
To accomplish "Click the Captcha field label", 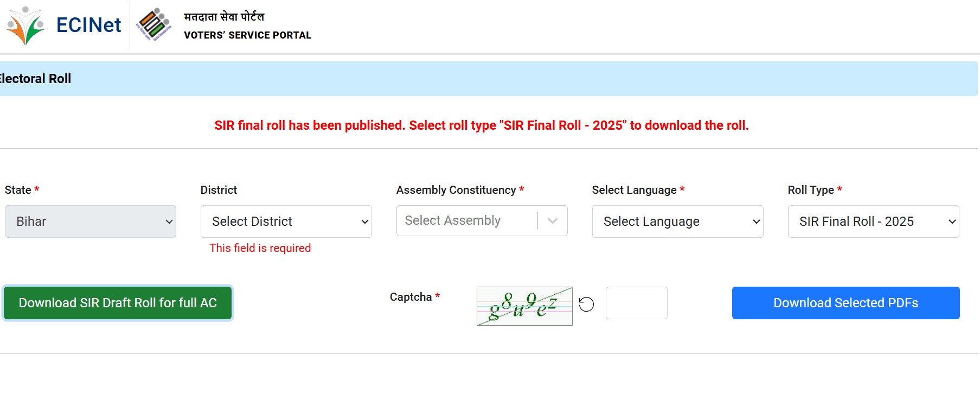I will [x=411, y=297].
